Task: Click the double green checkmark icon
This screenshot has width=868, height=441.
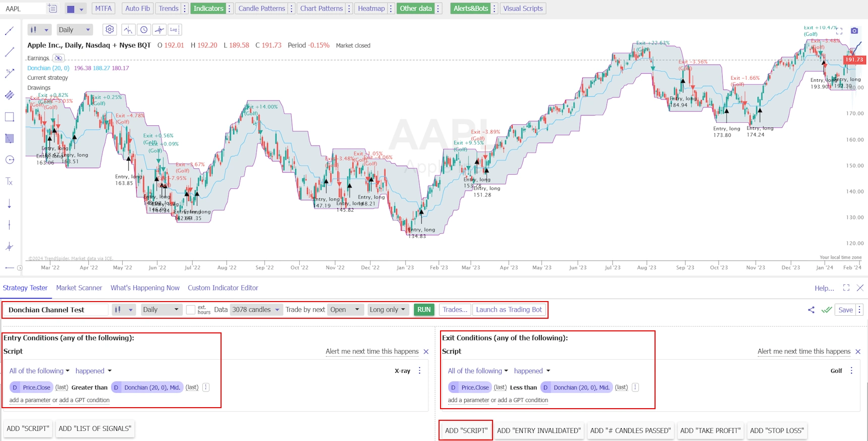Action: coord(827,310)
